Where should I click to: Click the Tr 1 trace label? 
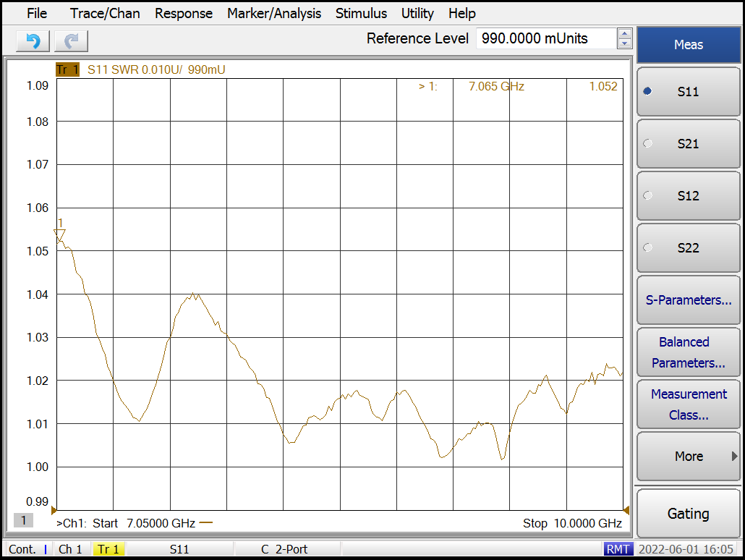click(x=67, y=69)
